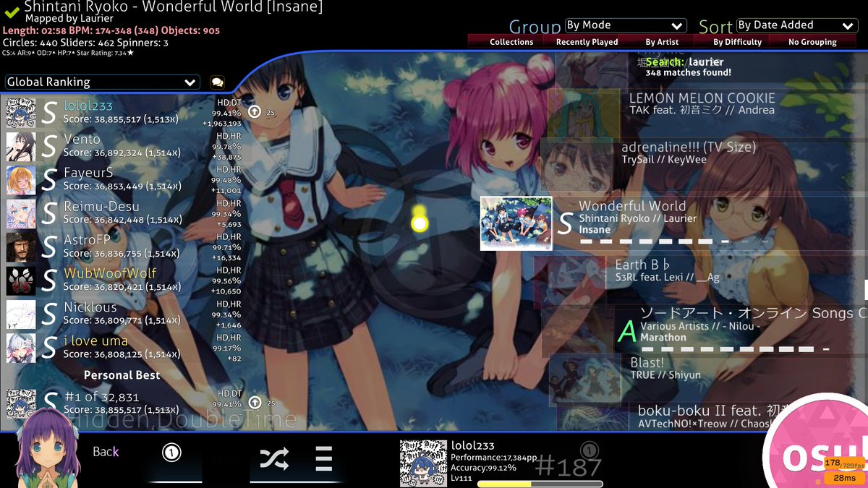868x488 pixels.
Task: Click the search text 'laurier'
Action: (707, 62)
